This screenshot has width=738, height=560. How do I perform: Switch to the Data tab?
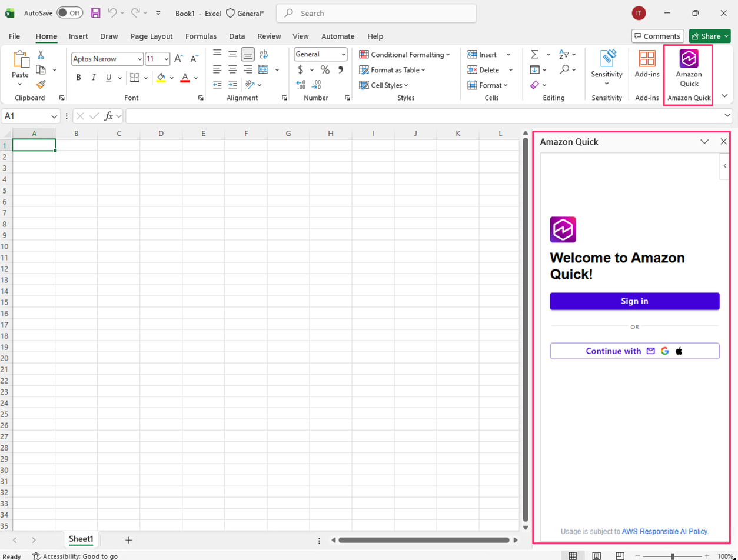tap(237, 36)
